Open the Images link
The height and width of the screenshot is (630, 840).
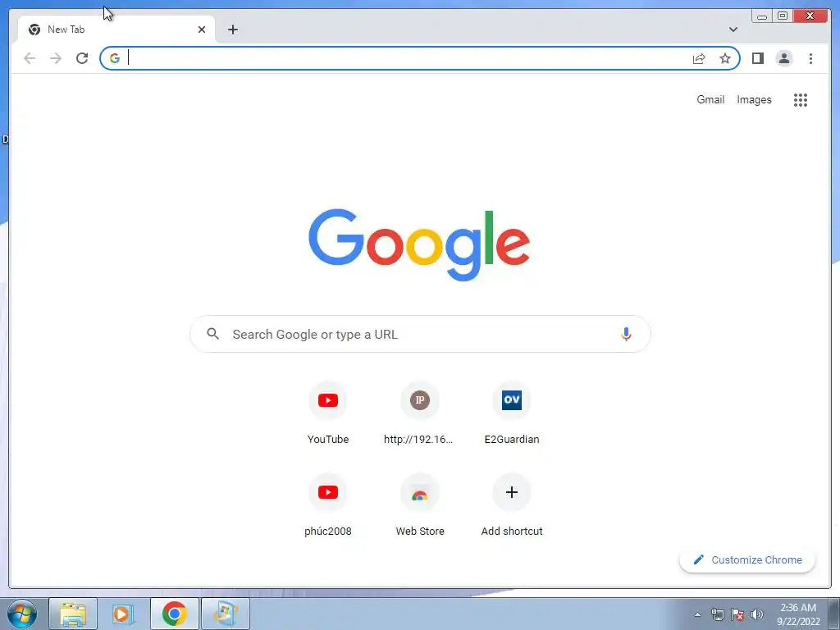(x=754, y=99)
